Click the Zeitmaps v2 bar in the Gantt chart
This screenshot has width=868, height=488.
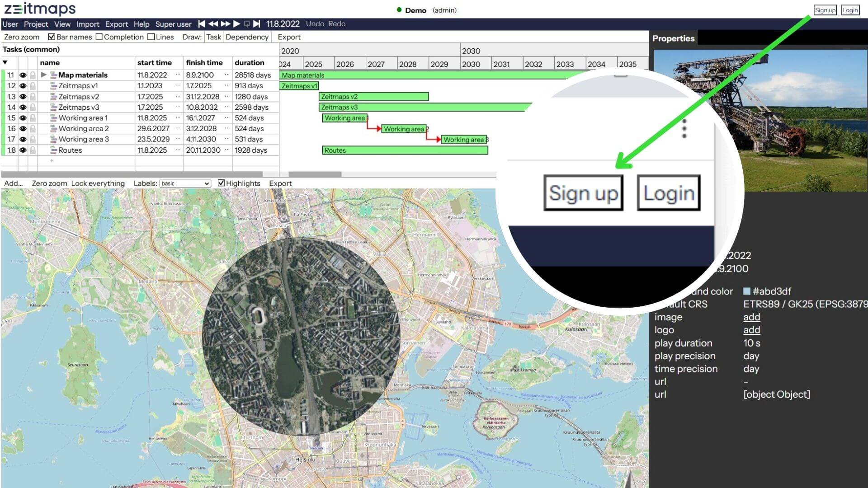click(x=374, y=97)
